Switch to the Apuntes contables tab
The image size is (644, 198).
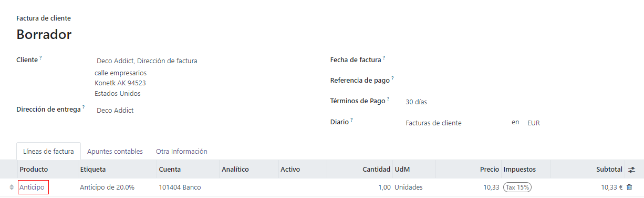click(115, 151)
